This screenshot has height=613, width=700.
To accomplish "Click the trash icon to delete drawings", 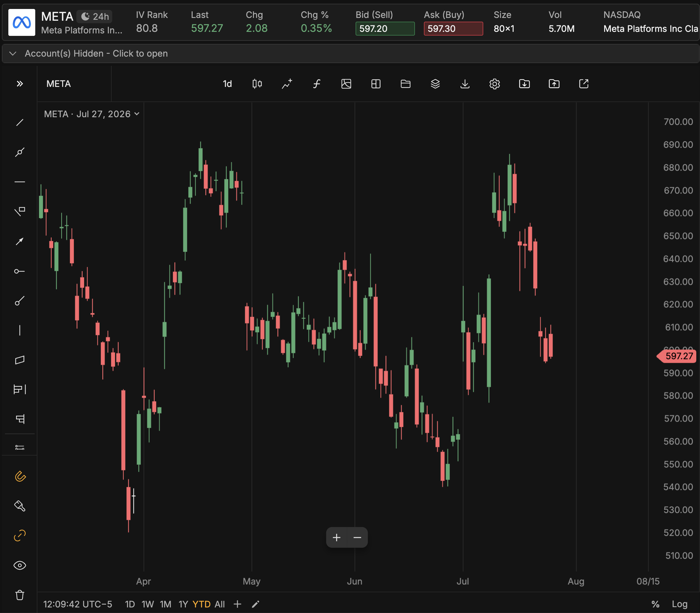I will (x=20, y=595).
